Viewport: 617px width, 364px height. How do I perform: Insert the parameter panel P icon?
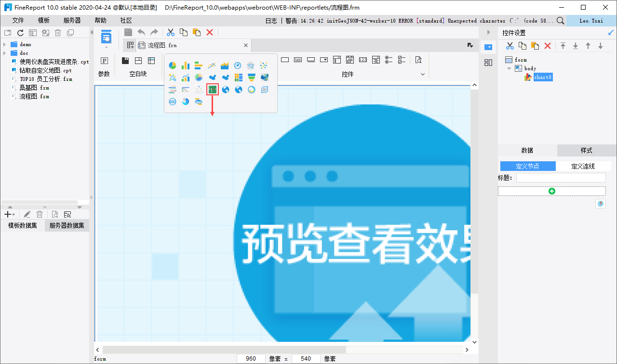click(104, 60)
